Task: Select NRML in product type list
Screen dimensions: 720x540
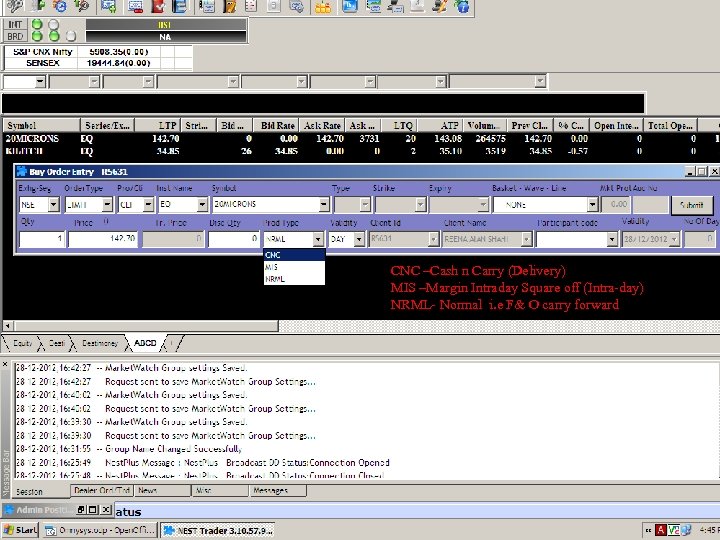Action: (x=294, y=279)
